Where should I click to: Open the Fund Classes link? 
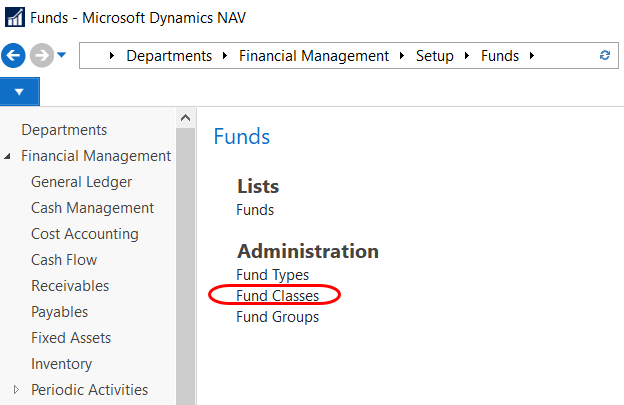[x=277, y=296]
